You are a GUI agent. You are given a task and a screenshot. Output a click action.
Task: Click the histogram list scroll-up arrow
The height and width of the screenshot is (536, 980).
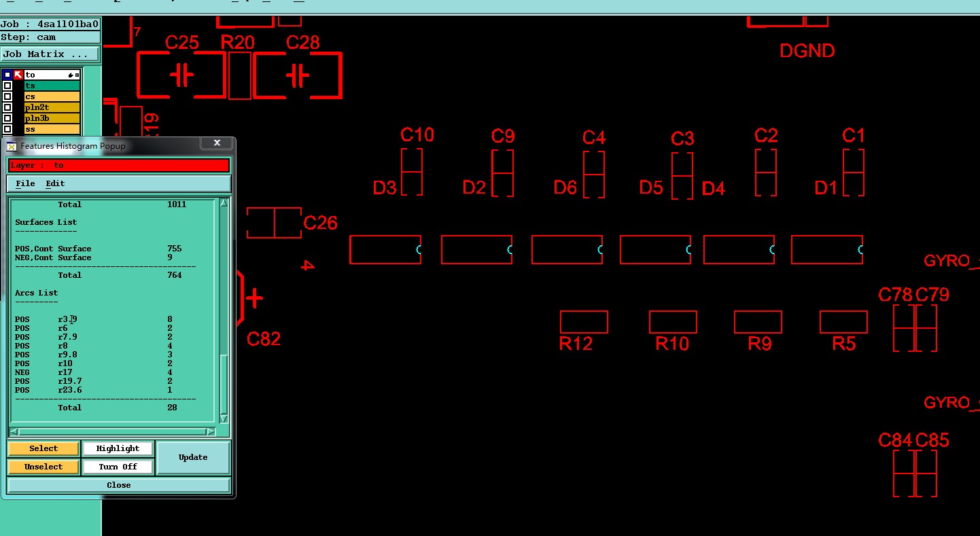(x=224, y=203)
